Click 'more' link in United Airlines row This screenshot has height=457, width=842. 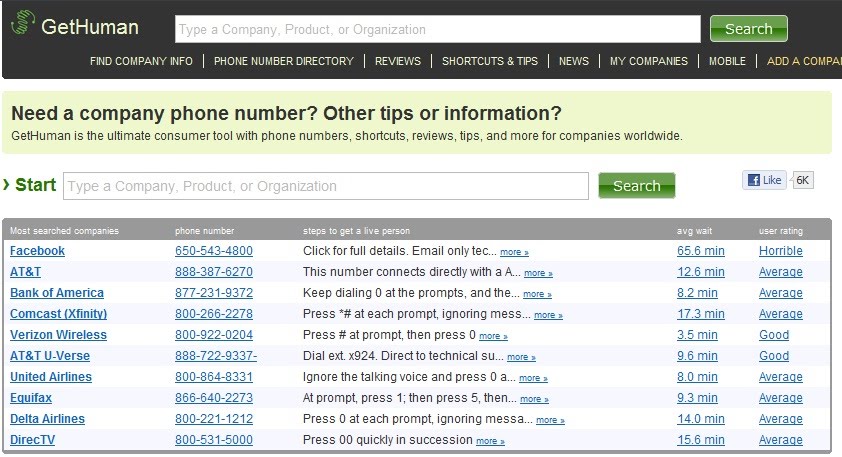click(x=533, y=378)
